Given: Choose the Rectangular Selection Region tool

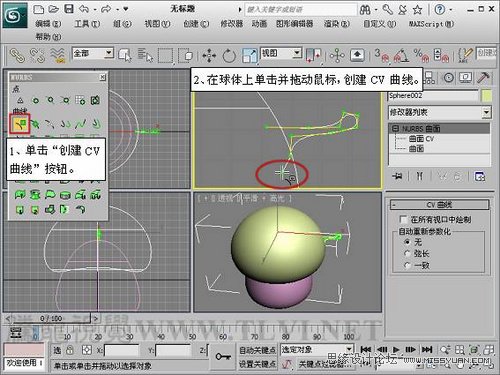Looking at the screenshot, I should pyautogui.click(x=165, y=55).
